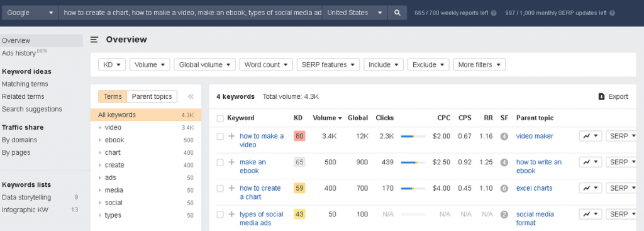
Task: Tick the select-all checkbox in Keyword header
Action: (220, 118)
